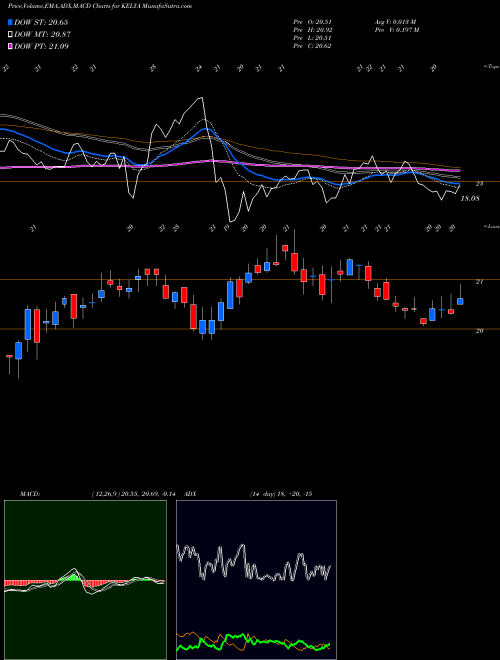This screenshot has height=660, width=500.
Task: Click the 'Avg V: 0.013 M' value
Action: click(395, 22)
